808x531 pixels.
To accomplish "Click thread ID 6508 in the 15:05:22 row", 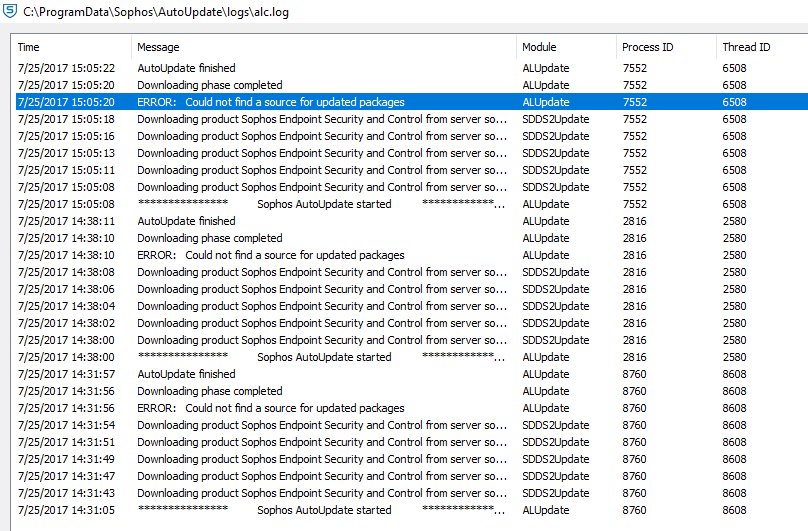I will 734,68.
